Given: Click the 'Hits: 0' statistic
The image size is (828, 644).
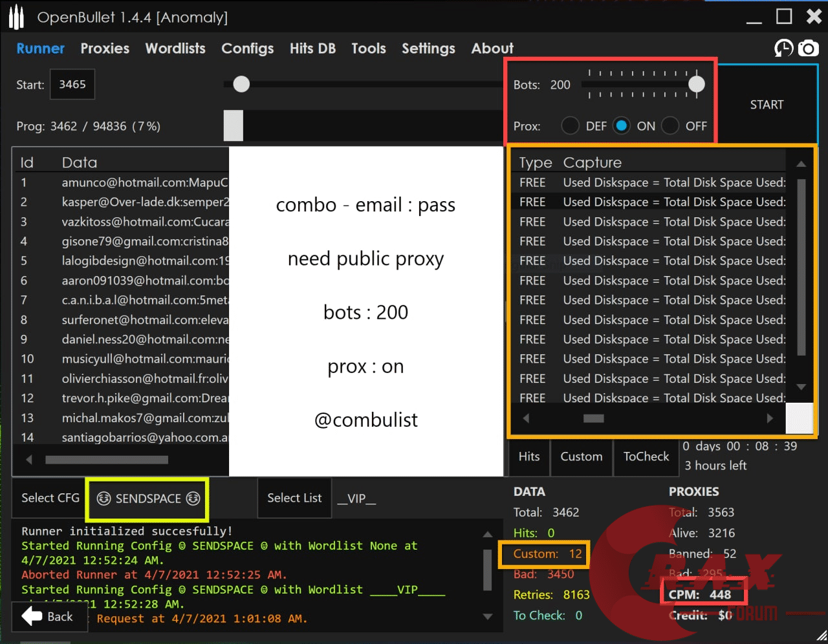Looking at the screenshot, I should coord(534,533).
